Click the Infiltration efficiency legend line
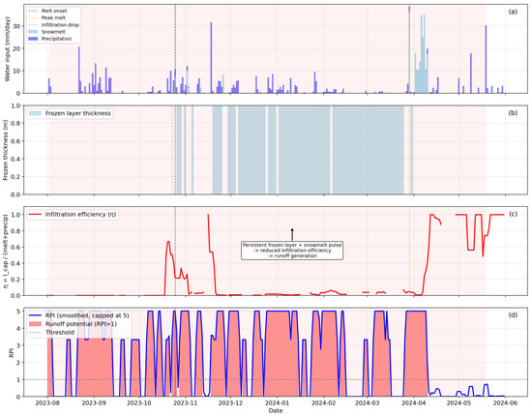 pos(35,215)
